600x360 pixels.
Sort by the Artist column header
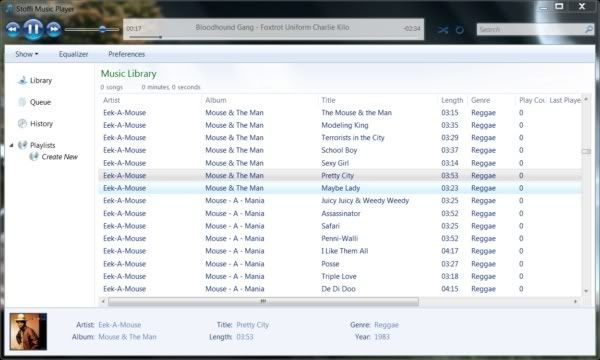[x=111, y=100]
